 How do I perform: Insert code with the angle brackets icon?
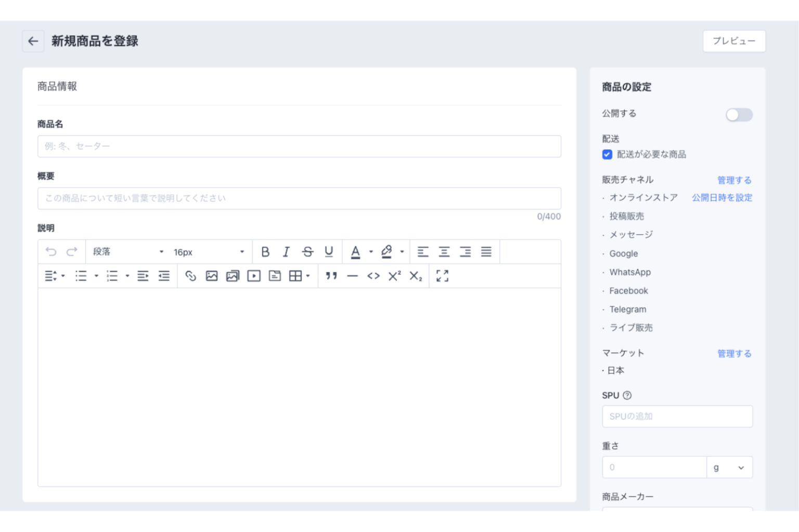373,276
